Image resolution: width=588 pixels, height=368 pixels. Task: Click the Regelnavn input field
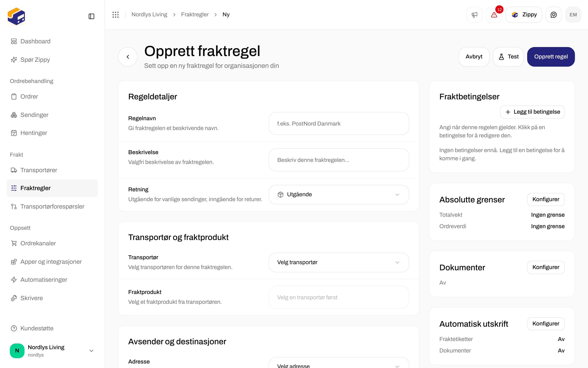[x=339, y=123]
